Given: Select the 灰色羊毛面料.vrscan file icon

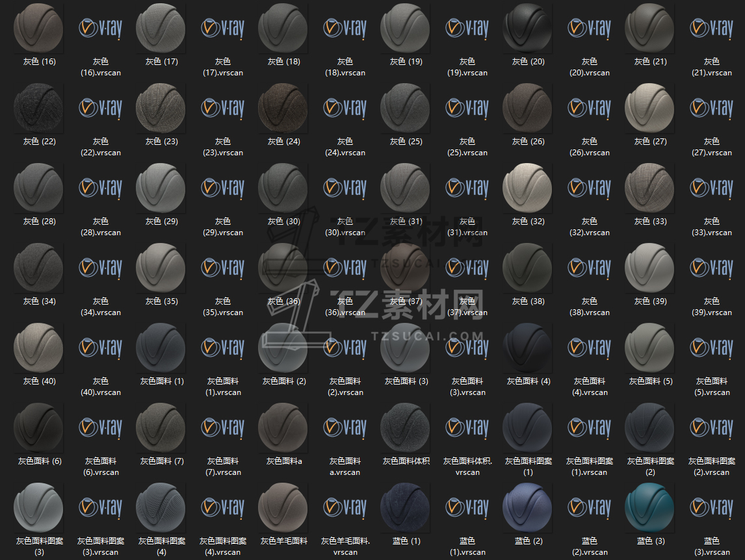Looking at the screenshot, I should [345, 507].
